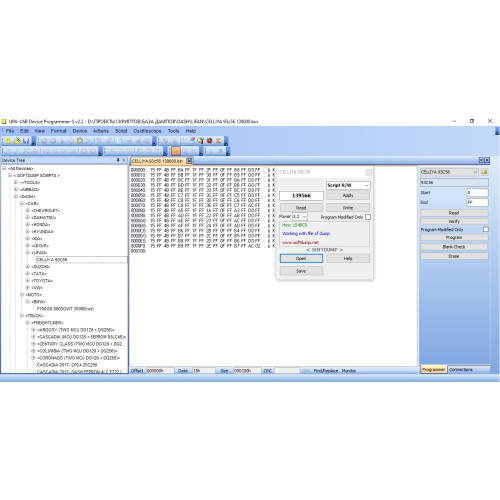
Task: Click the Blank Check button
Action: click(x=454, y=247)
